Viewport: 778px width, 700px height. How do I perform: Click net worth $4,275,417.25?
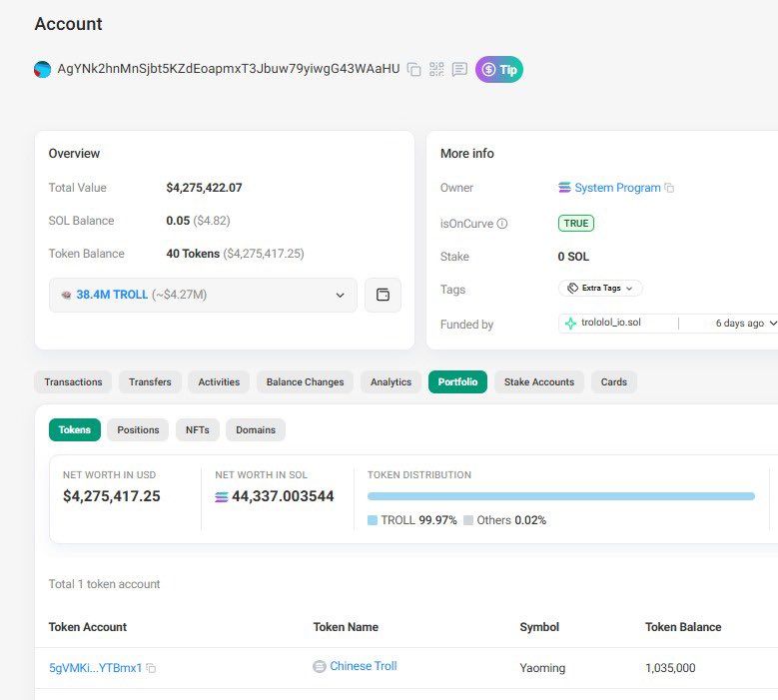112,496
